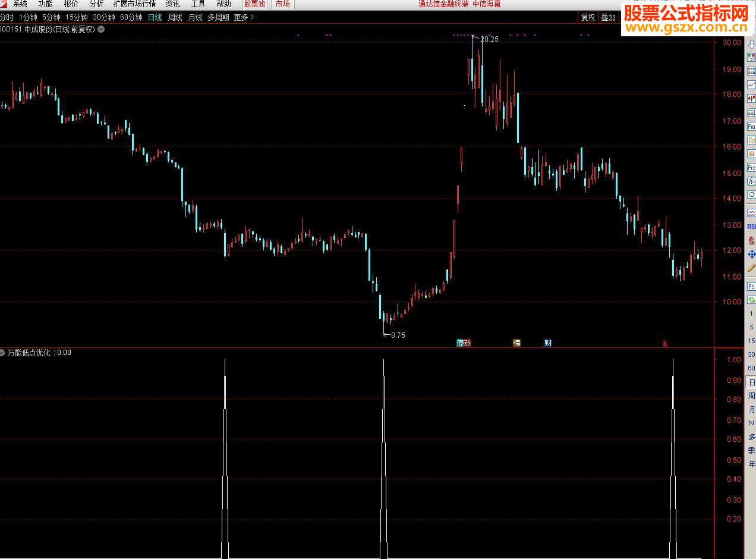Image resolution: width=756 pixels, height=559 pixels.
Task: Select the pencil drawing tool
Action: (751, 268)
